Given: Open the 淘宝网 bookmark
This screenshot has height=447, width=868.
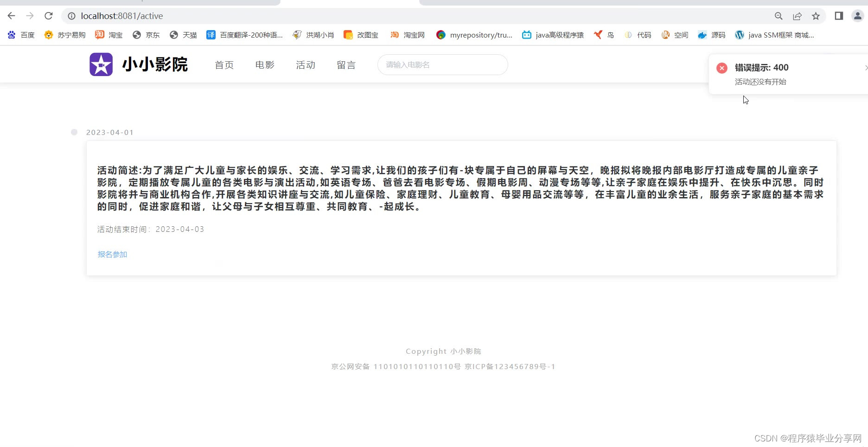Looking at the screenshot, I should click(407, 35).
